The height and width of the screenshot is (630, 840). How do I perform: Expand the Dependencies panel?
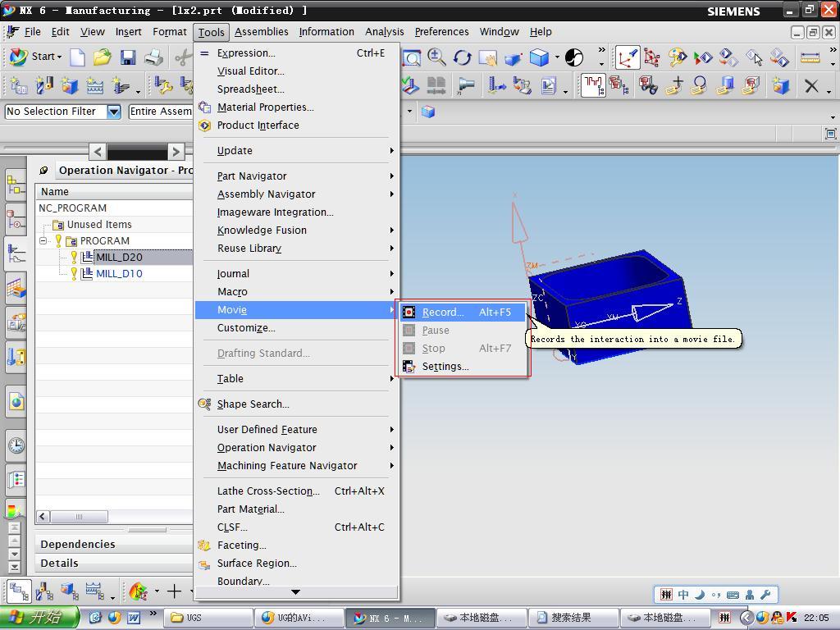[x=113, y=545]
